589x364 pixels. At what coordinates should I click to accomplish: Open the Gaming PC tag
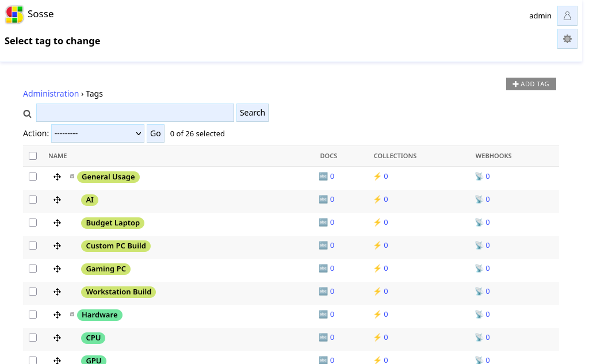click(x=106, y=269)
